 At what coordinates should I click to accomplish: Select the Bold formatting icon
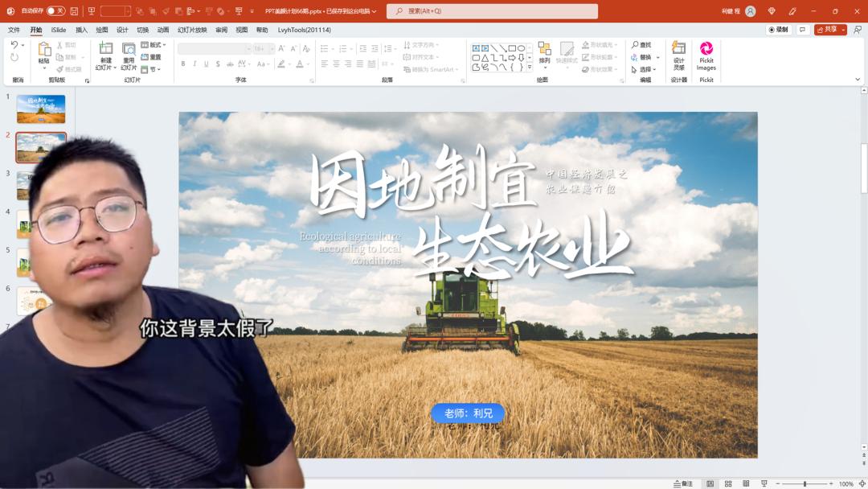183,64
